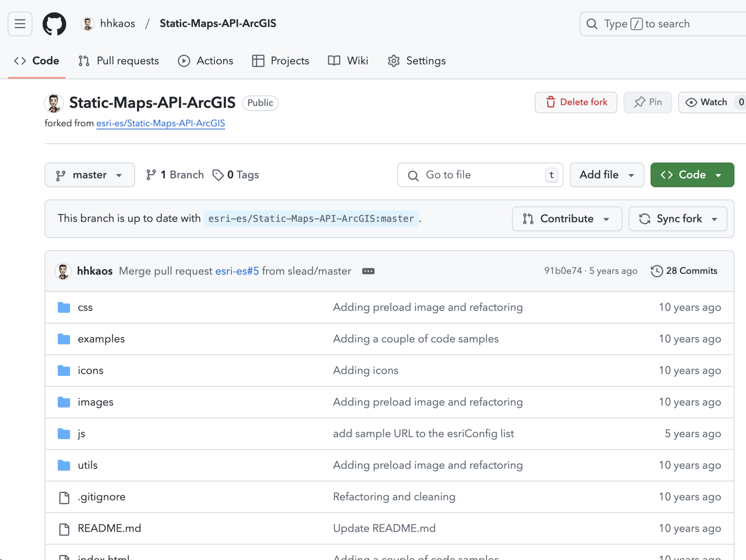Open 'Adding icons' commit message

pyautogui.click(x=366, y=370)
